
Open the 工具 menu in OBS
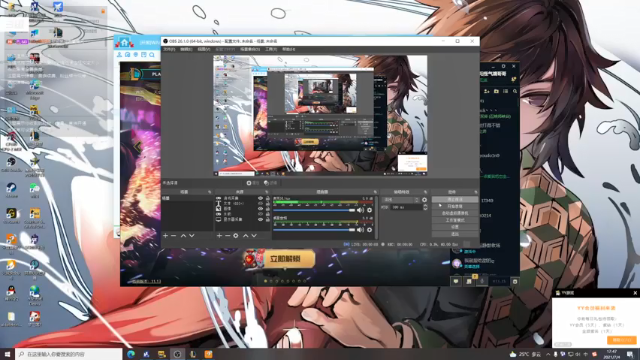click(271, 49)
